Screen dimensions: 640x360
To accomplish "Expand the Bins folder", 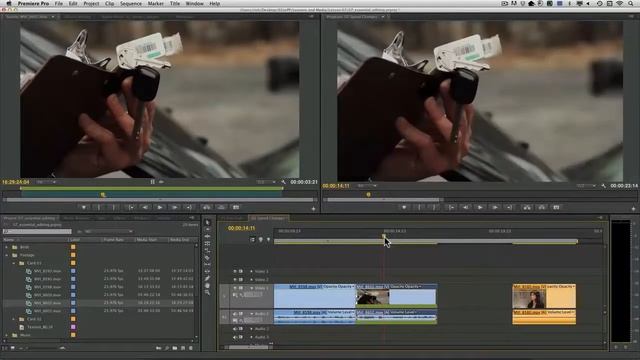I will coord(6,247).
